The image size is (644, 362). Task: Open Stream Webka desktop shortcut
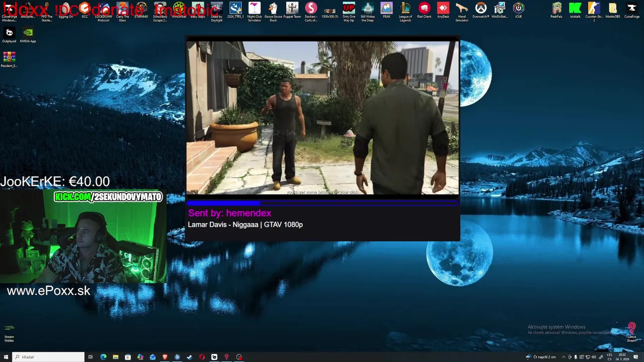click(x=9, y=333)
